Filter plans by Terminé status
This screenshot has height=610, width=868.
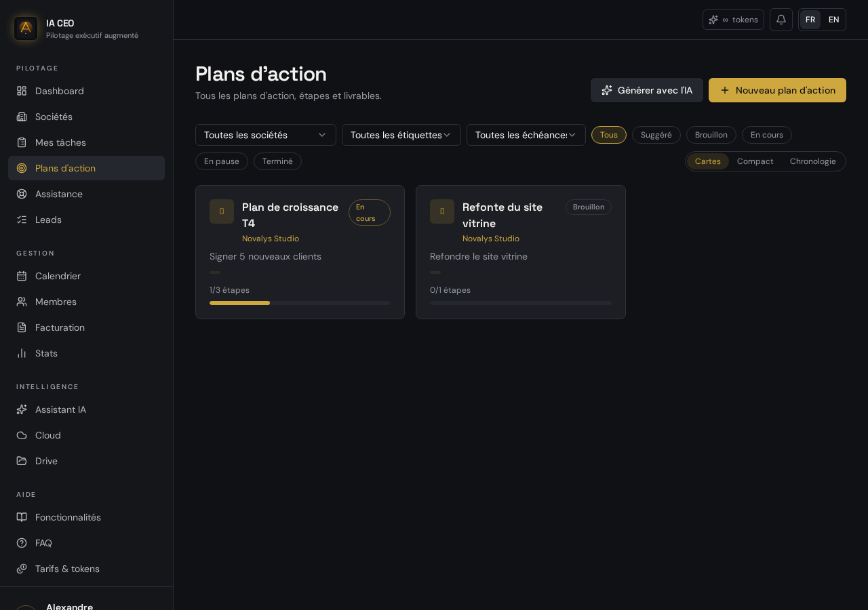click(x=277, y=161)
